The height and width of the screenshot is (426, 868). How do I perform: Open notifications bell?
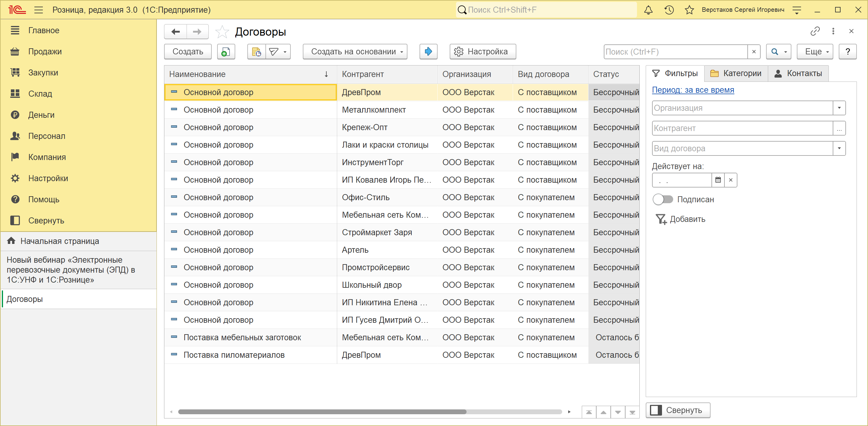[648, 10]
